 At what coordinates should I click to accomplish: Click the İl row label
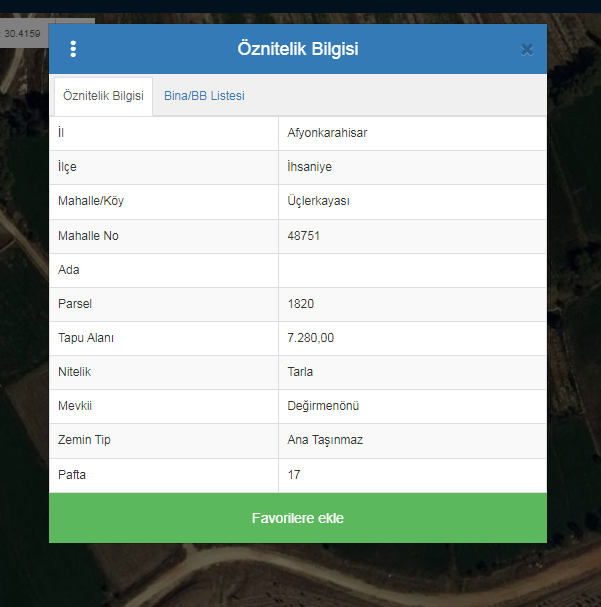tap(61, 133)
